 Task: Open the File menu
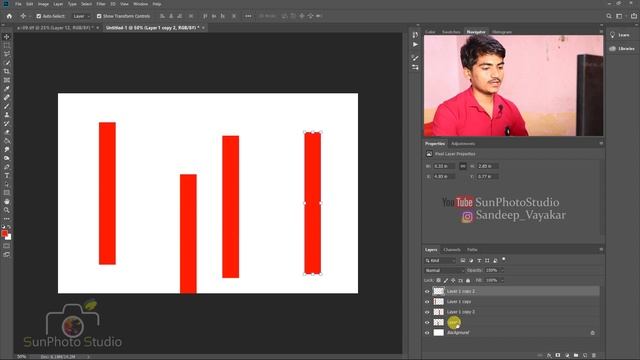coord(18,4)
